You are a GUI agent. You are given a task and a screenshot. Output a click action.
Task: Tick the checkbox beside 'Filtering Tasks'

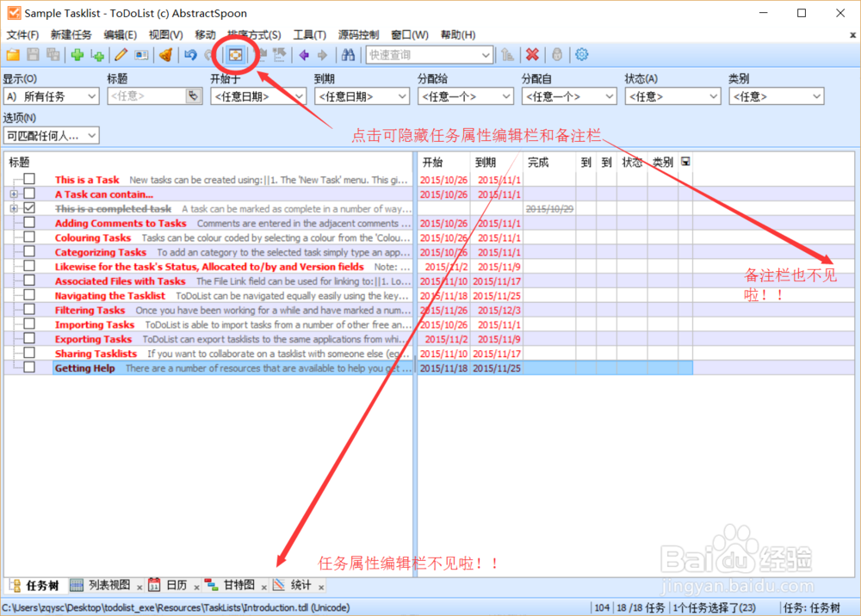(28, 310)
